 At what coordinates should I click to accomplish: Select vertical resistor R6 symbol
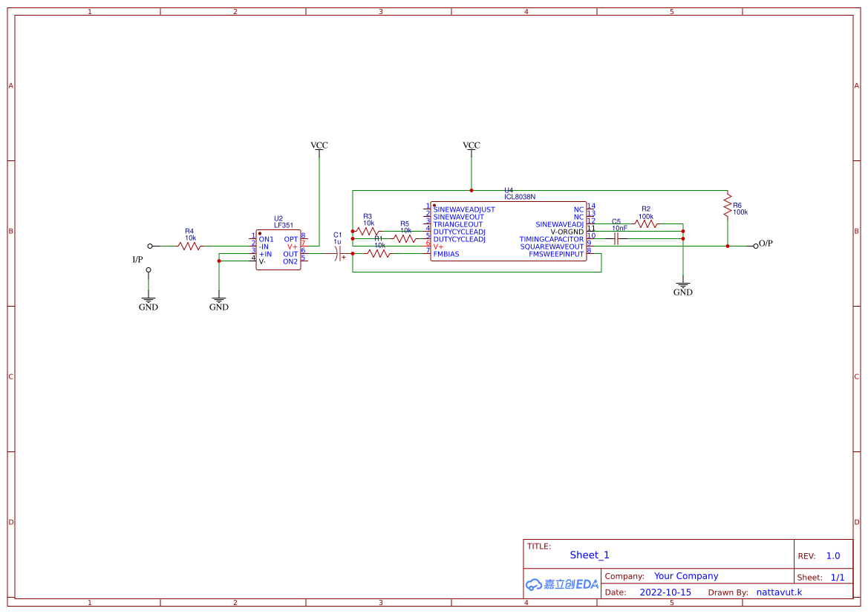click(728, 206)
